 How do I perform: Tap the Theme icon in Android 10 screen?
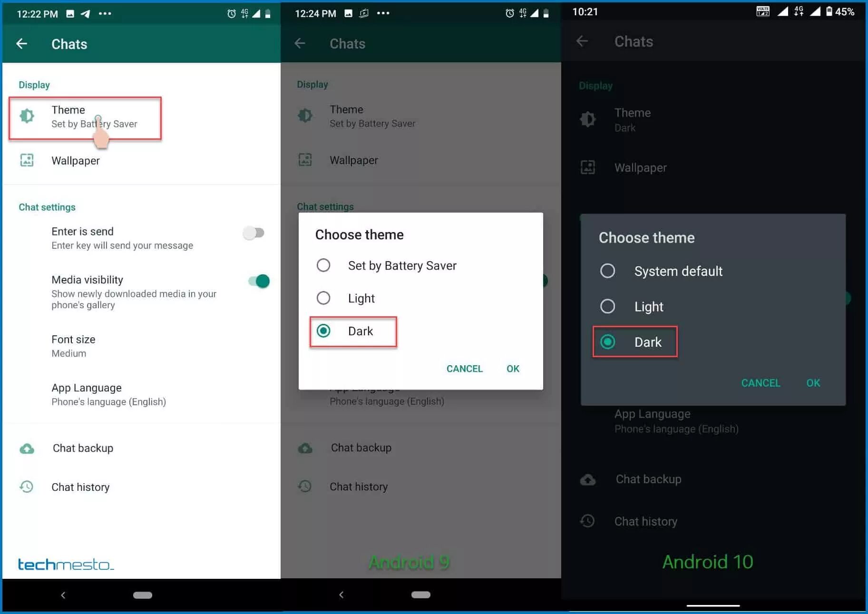(588, 119)
